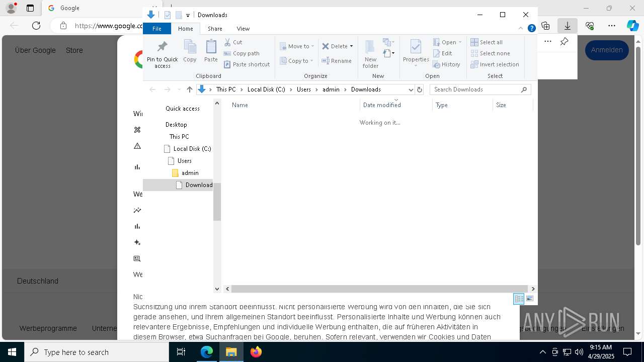Image resolution: width=644 pixels, height=362 pixels.
Task: Click Properties icon in Quick Access Toolbar
Action: coord(168,15)
